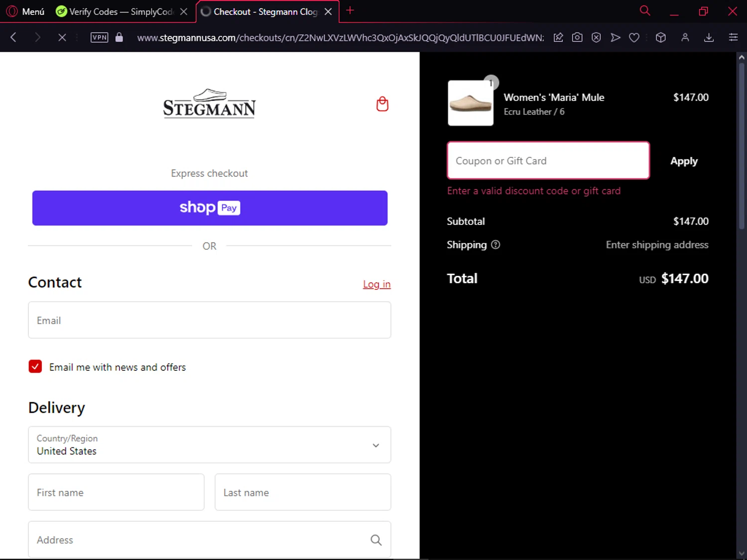Close the Verify Codes tab
This screenshot has height=560, width=747.
(184, 11)
